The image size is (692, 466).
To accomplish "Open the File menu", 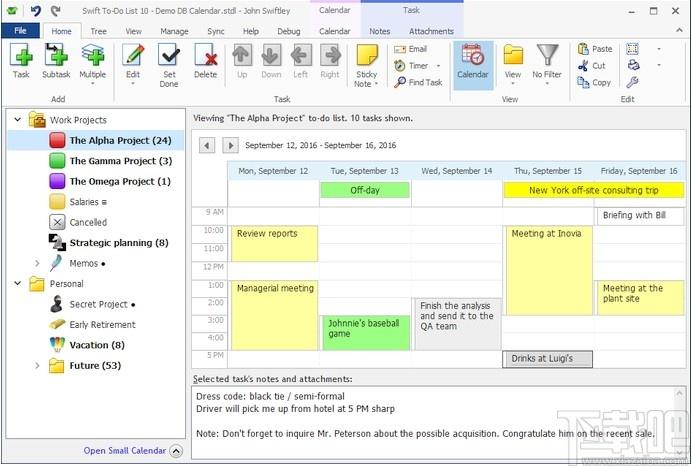I will (20, 30).
